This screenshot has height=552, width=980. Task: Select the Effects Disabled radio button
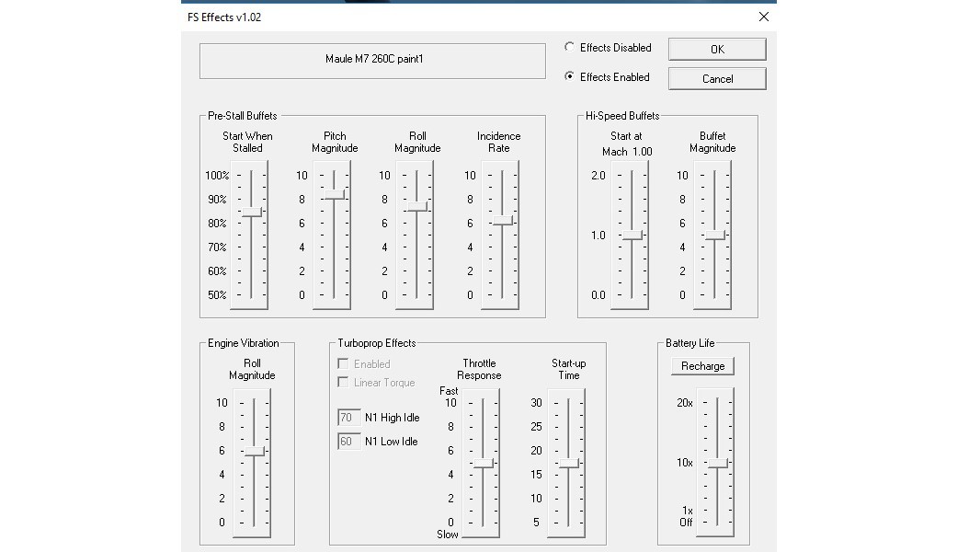click(569, 47)
